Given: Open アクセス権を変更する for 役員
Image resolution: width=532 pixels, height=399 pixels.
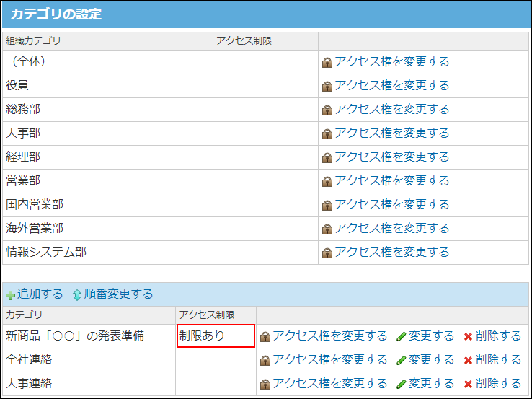Looking at the screenshot, I should pos(392,85).
